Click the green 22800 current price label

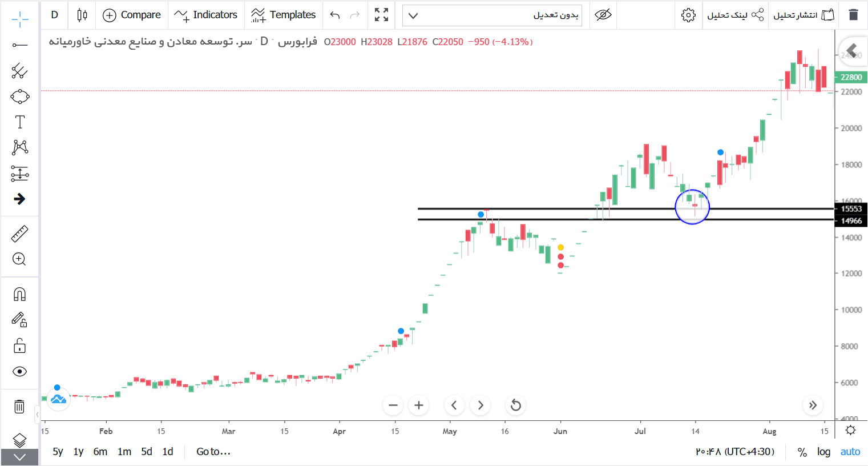click(x=851, y=77)
